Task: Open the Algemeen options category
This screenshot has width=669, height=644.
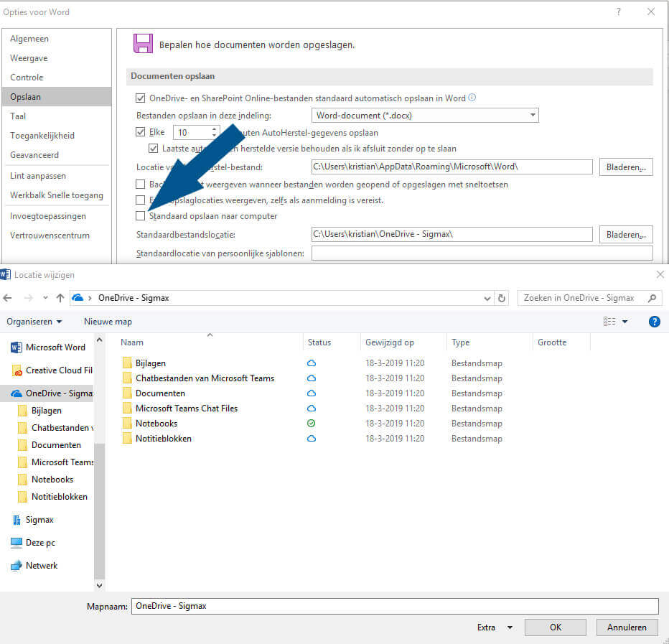Action: 29,39
